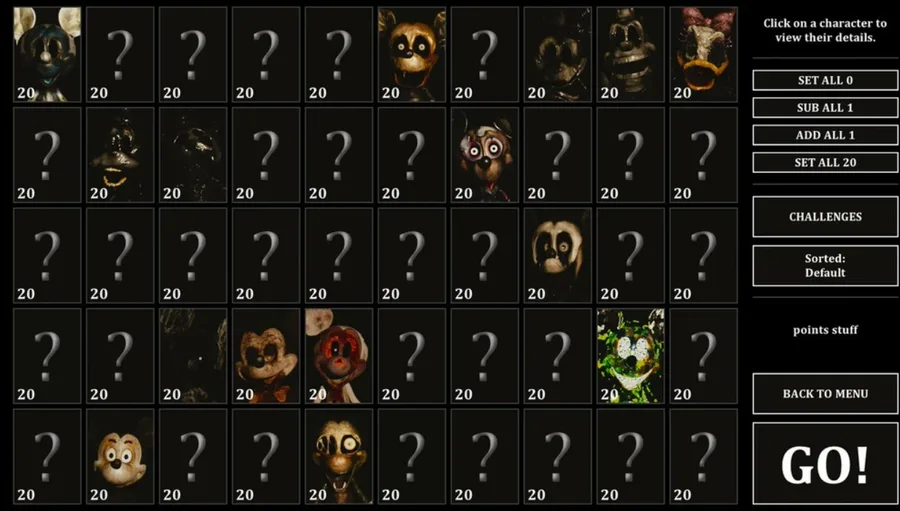Select the green glitchy Mickey character
900x511 pixels.
coord(630,356)
